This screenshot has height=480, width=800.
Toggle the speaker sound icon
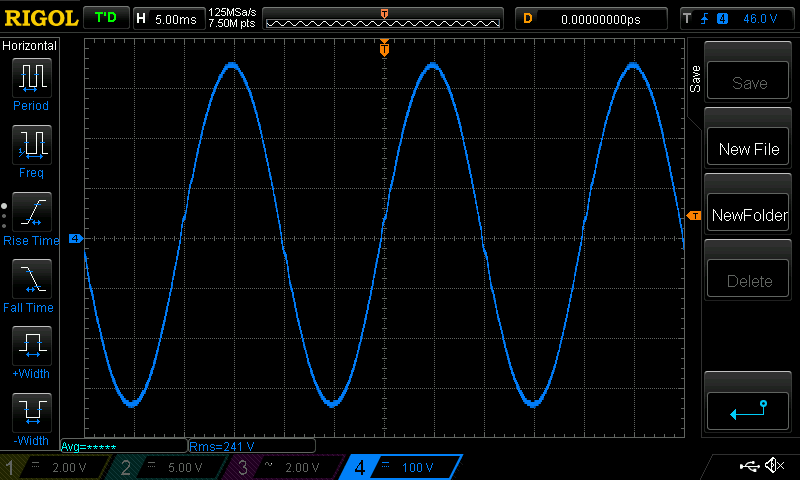(773, 466)
